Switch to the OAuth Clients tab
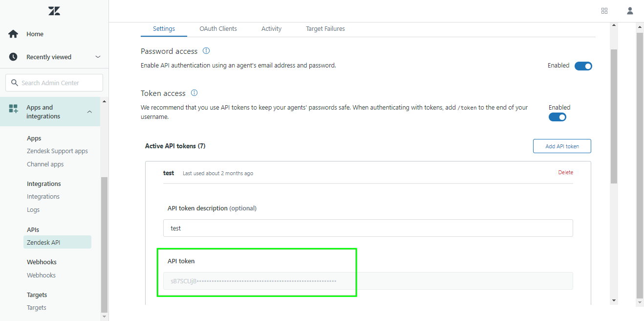 coord(218,29)
